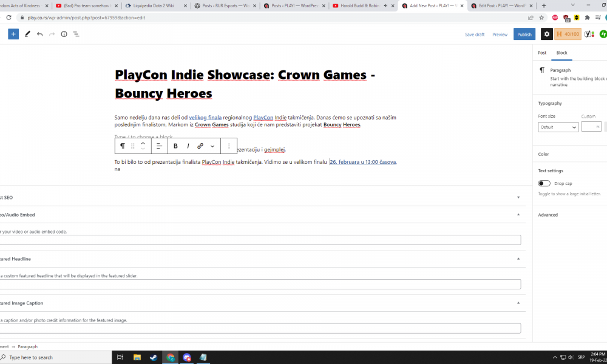Click the '26. februara u 13:00 časova' link
Image resolution: width=607 pixels, height=364 pixels.
point(363,162)
